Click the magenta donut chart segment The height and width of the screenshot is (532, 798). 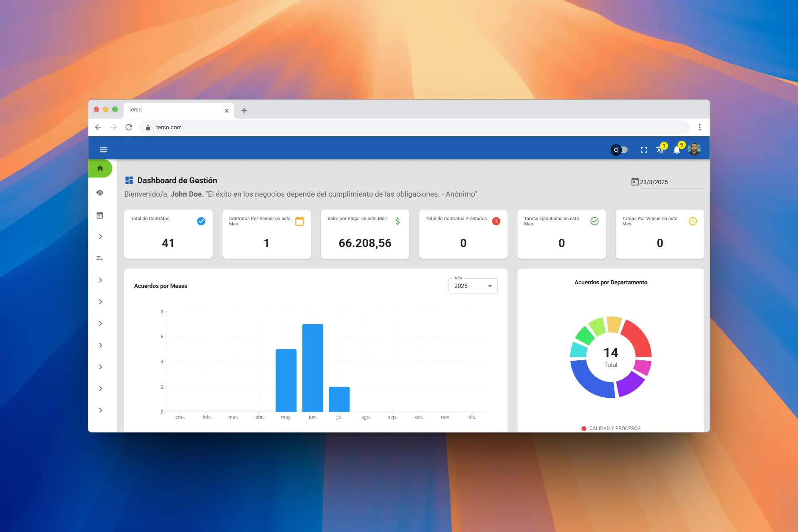click(643, 367)
